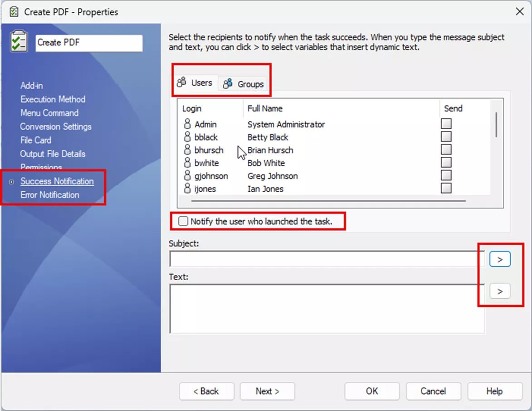Open the Execution Method page
Screen dimensions: 532x411
53,99
